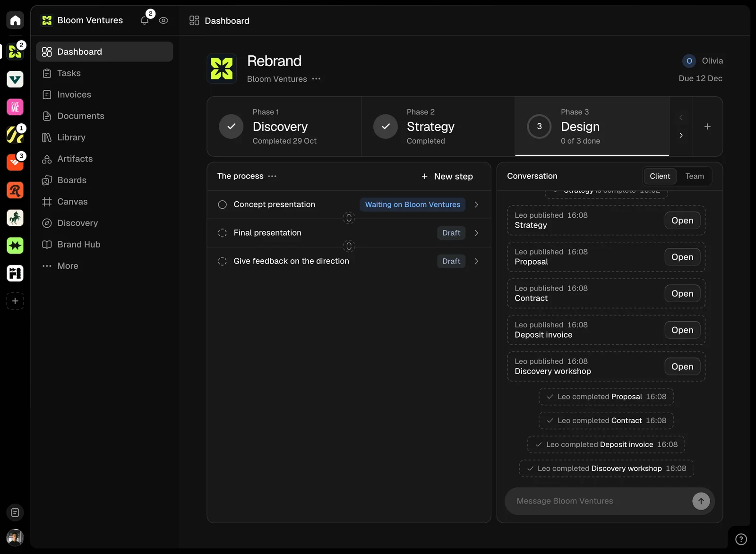Select the orange R workspace icon
The height and width of the screenshot is (554, 756).
tap(15, 190)
